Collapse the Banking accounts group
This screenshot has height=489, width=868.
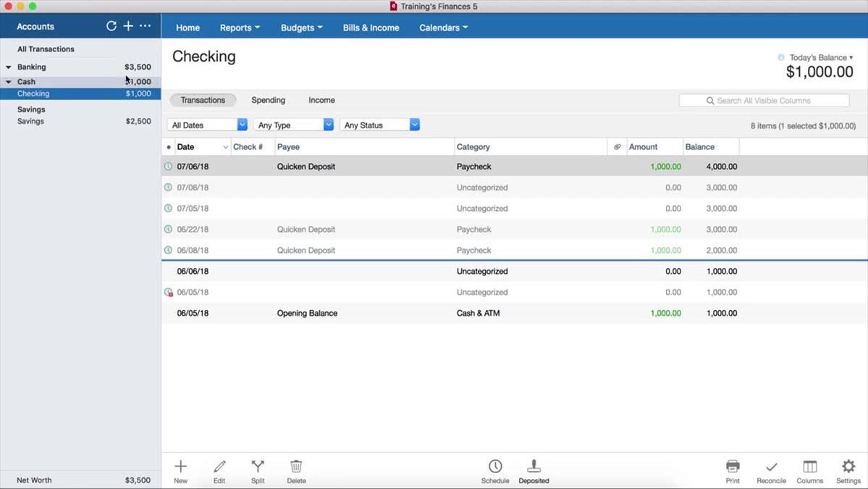9,67
